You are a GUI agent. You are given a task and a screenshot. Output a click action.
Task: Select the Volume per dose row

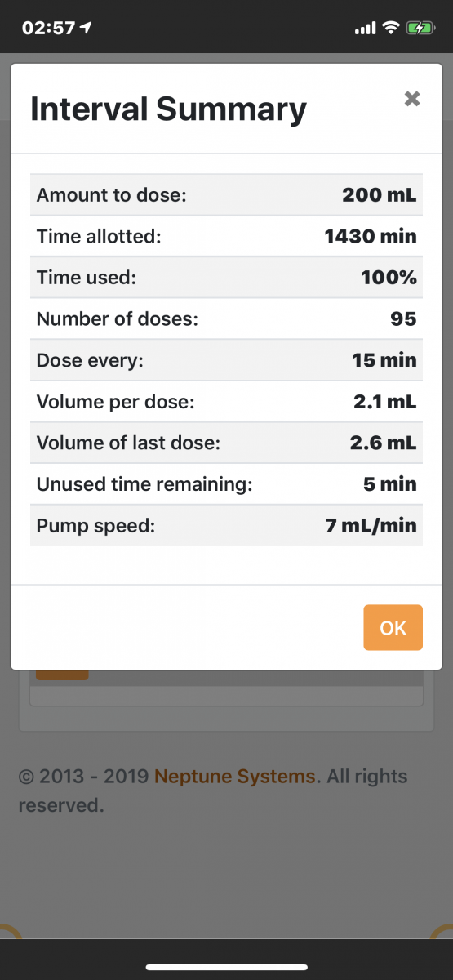(226, 401)
